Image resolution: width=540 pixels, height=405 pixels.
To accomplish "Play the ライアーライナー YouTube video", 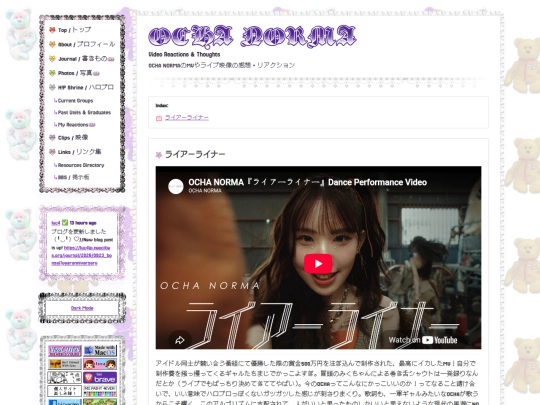I will point(318,264).
